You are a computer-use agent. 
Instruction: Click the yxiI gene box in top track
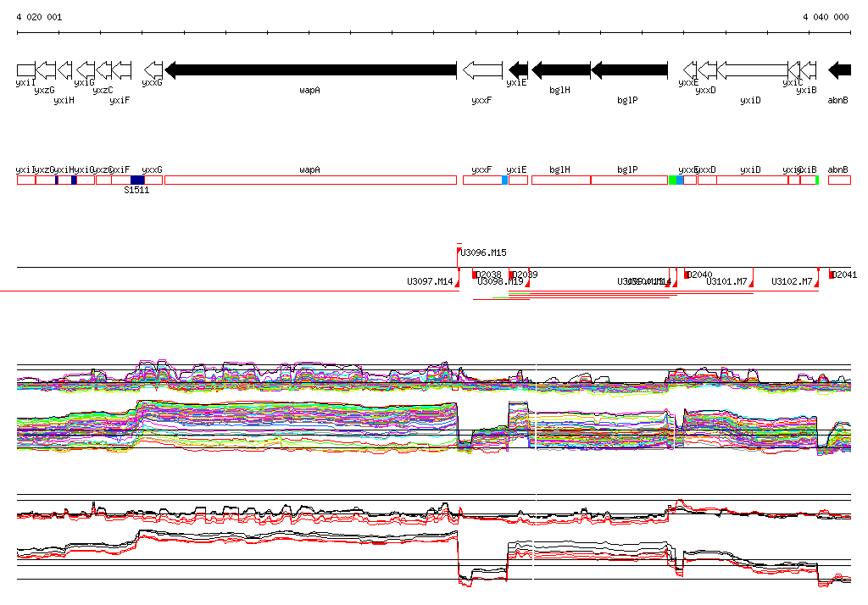[x=26, y=70]
